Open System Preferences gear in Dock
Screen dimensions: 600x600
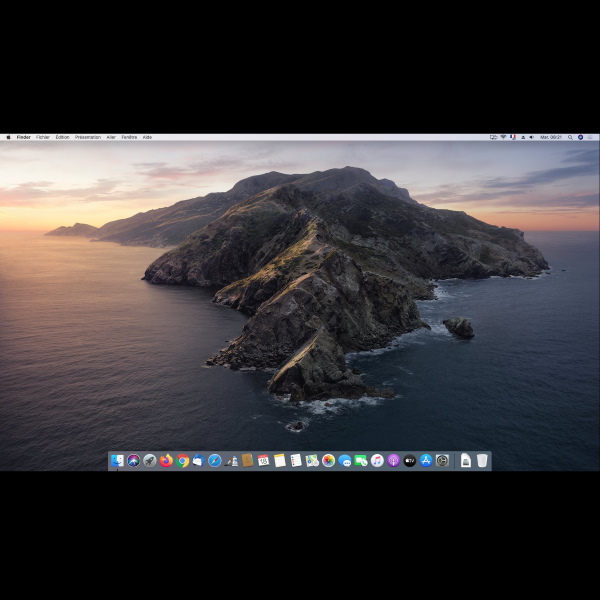(x=442, y=460)
